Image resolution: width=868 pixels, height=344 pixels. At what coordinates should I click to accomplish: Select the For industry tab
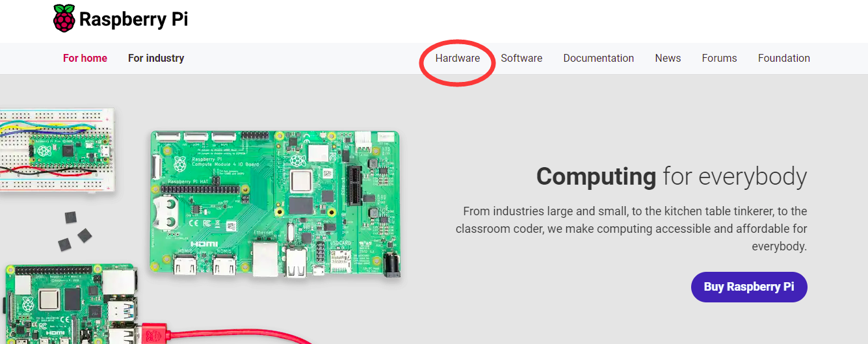pos(156,58)
